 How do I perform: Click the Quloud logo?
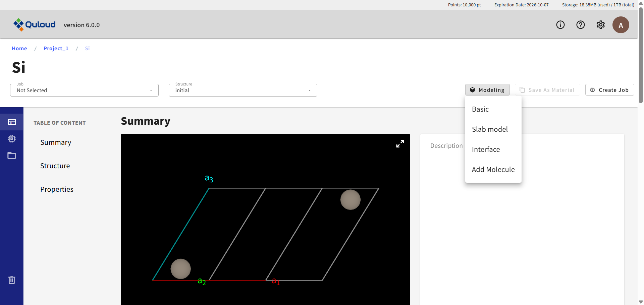coord(34,25)
